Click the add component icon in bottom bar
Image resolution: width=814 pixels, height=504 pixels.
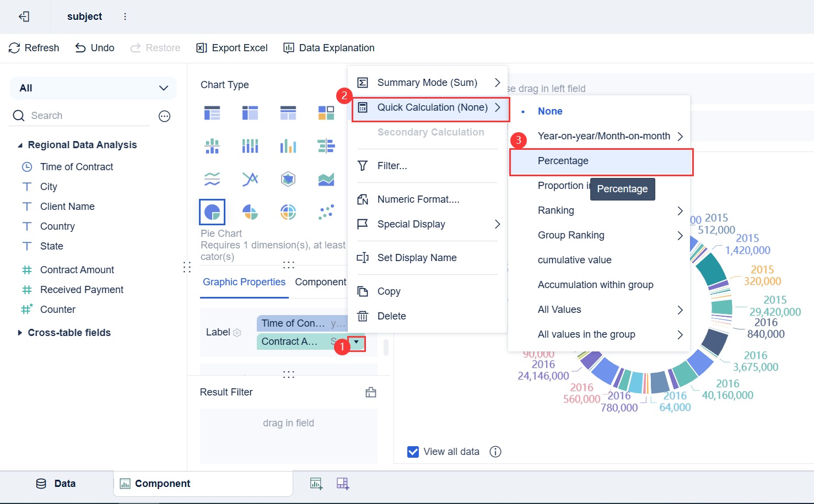[316, 484]
